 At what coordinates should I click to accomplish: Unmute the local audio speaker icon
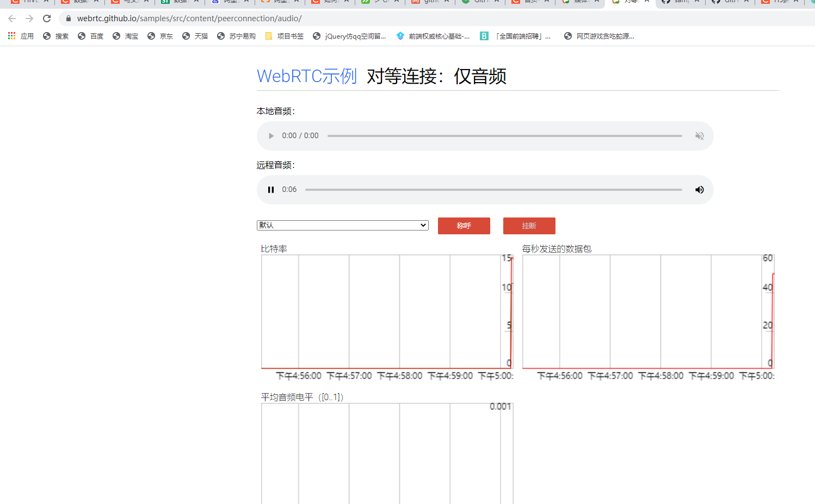tap(699, 135)
